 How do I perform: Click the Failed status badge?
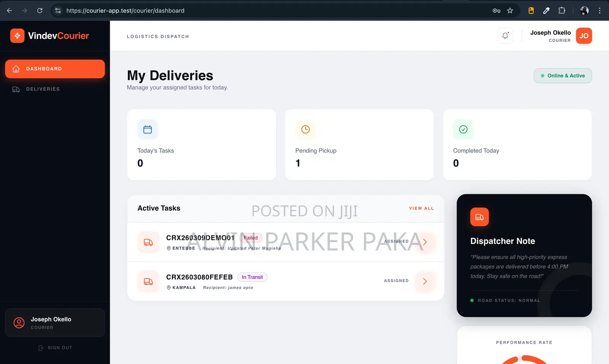251,238
